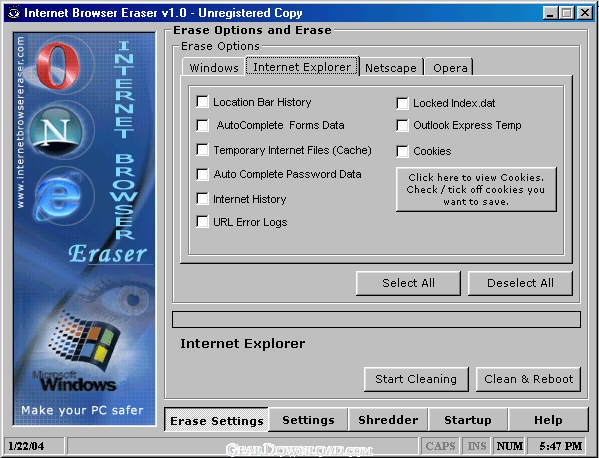Click the 'Make your PC safer' slogan
Screen dimensions: 599x458
pos(82,410)
